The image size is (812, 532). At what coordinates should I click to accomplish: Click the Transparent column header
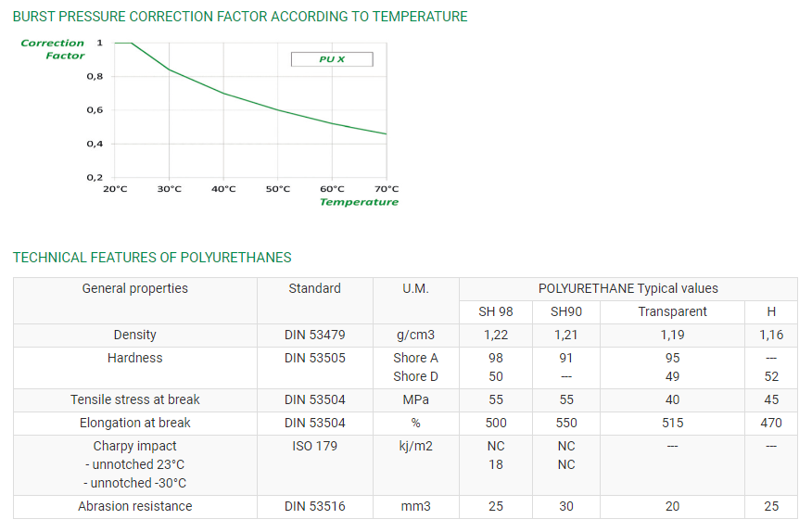(x=672, y=311)
